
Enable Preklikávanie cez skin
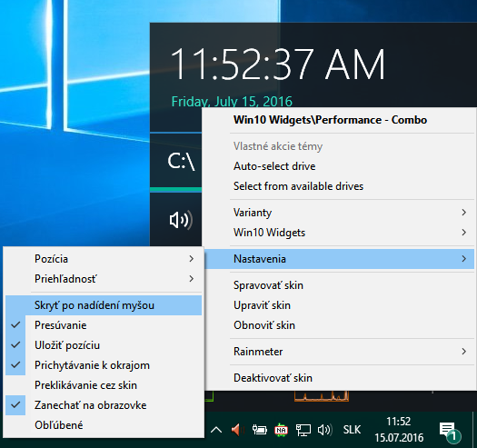tap(104, 385)
